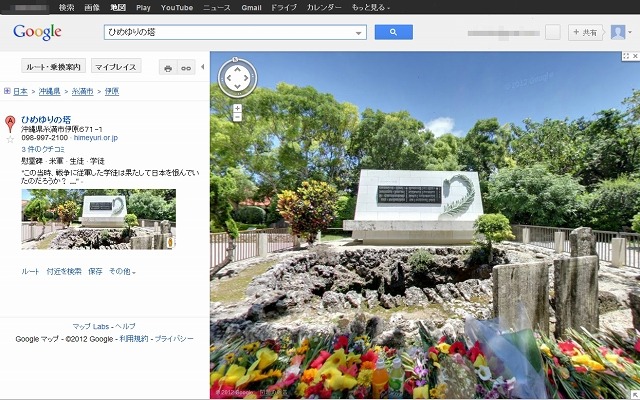
Task: Click the 保存 link
Action: tap(95, 271)
